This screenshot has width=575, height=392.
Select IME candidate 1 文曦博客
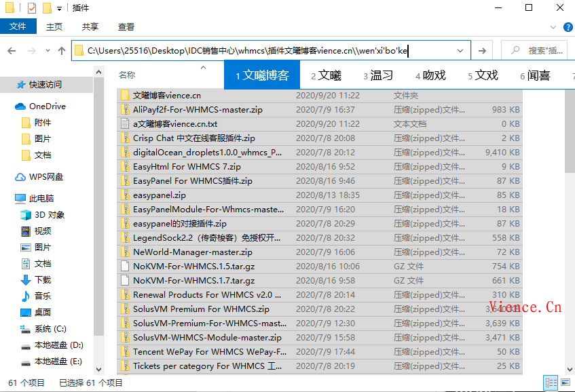point(261,75)
